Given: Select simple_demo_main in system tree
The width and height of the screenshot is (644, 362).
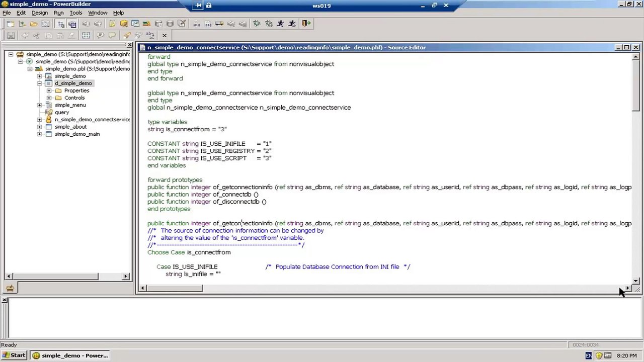Looking at the screenshot, I should click(x=77, y=134).
